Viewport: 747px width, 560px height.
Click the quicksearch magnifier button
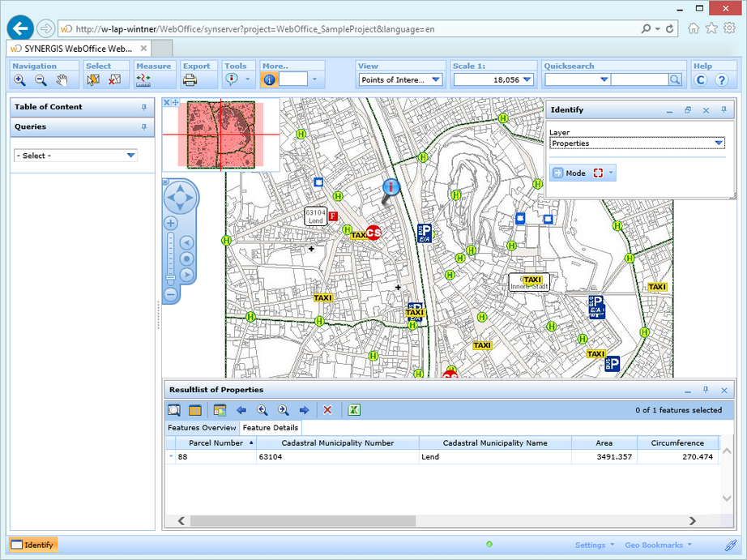click(675, 79)
